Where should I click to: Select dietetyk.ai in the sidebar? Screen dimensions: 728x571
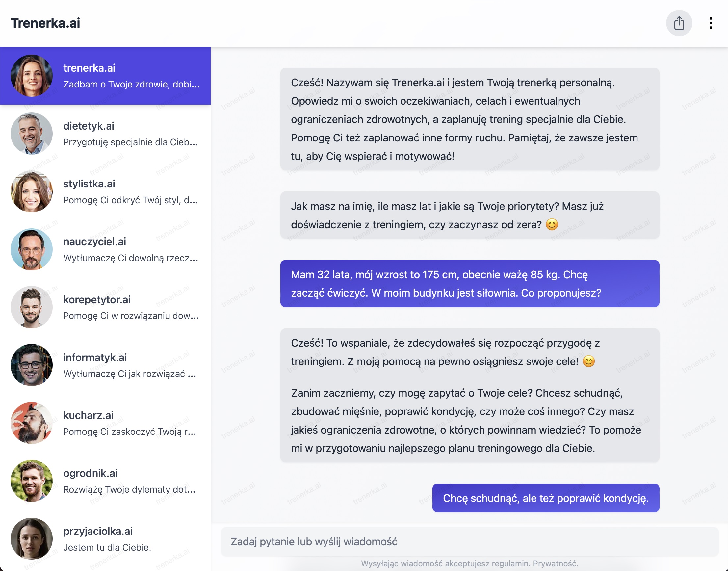pos(130,134)
